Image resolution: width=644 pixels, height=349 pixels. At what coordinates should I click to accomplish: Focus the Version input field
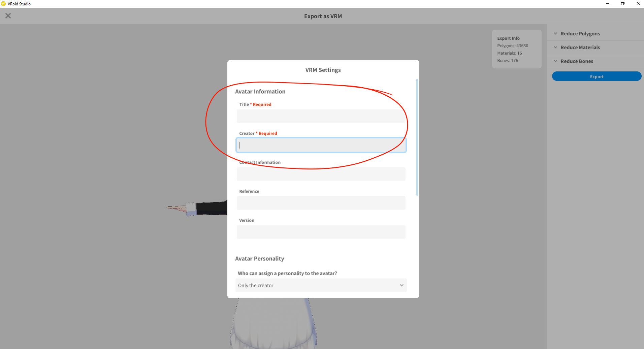[321, 232]
